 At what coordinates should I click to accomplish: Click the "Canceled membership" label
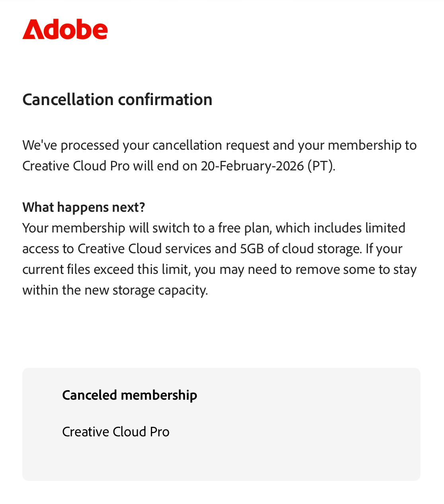coord(129,395)
